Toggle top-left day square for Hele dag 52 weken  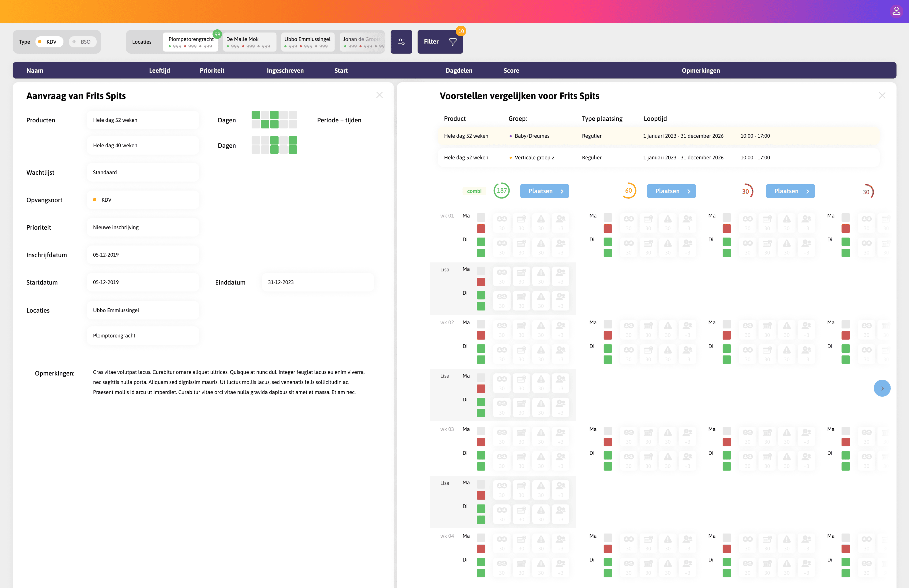256,115
